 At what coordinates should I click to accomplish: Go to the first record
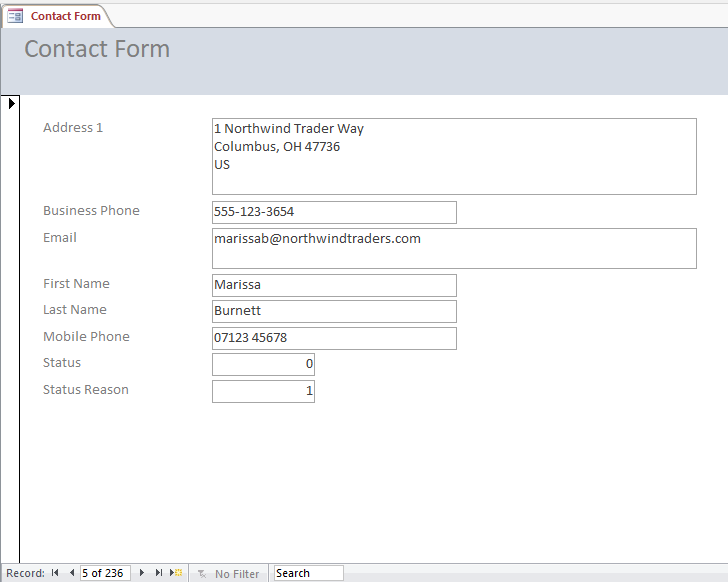point(55,573)
